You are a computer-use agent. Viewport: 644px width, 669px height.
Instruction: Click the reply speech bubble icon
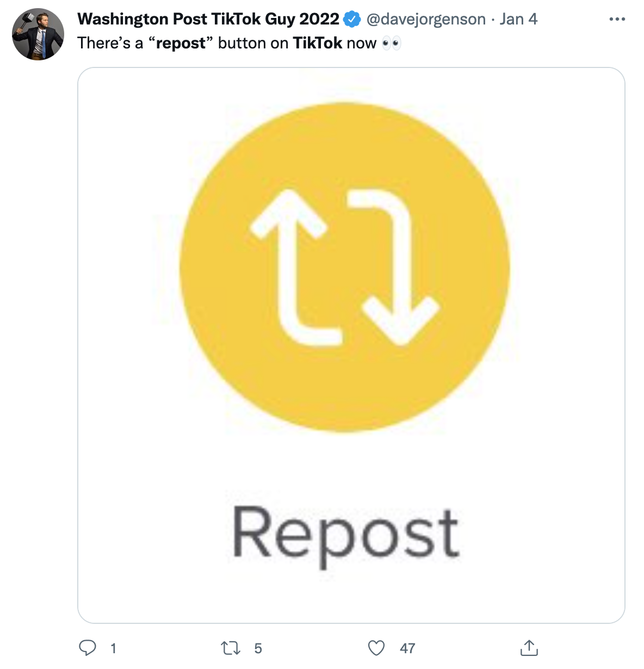pyautogui.click(x=88, y=647)
